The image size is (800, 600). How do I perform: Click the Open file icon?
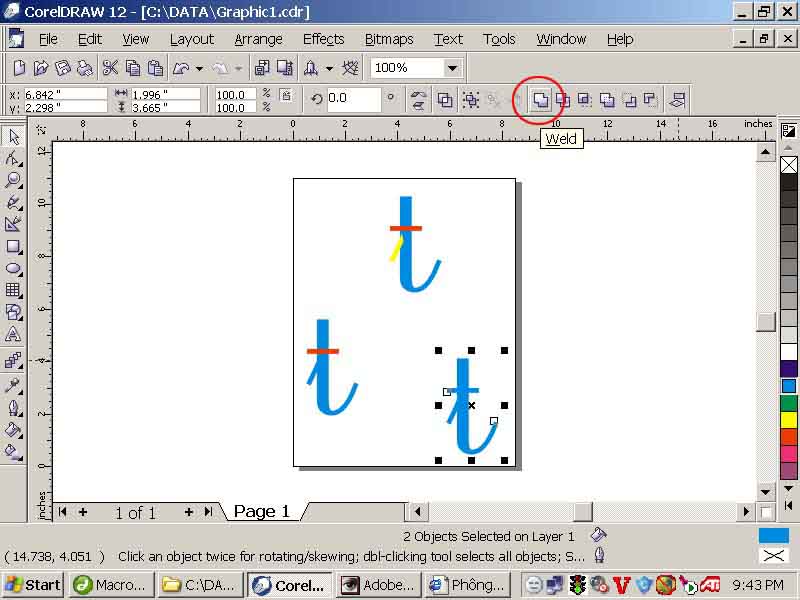pos(41,68)
